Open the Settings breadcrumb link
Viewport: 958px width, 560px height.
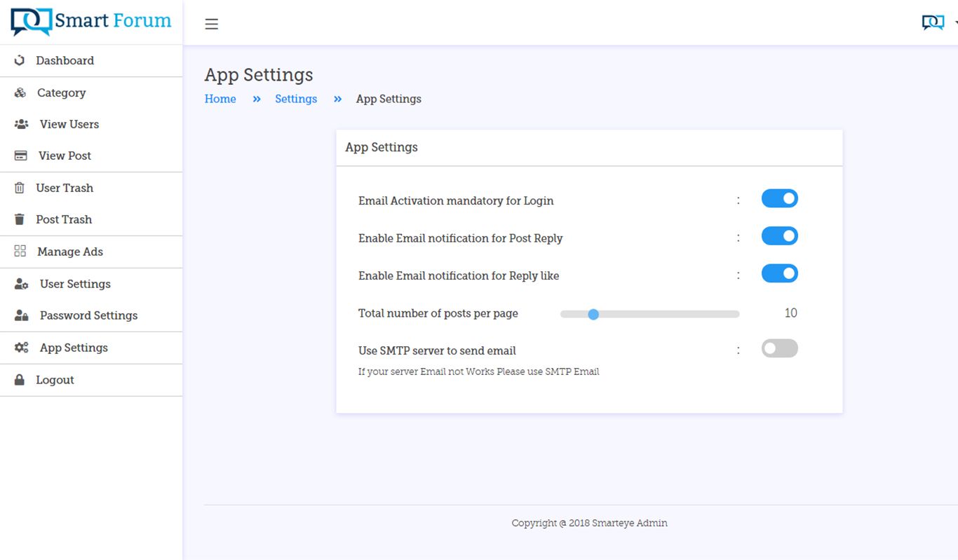coord(296,99)
